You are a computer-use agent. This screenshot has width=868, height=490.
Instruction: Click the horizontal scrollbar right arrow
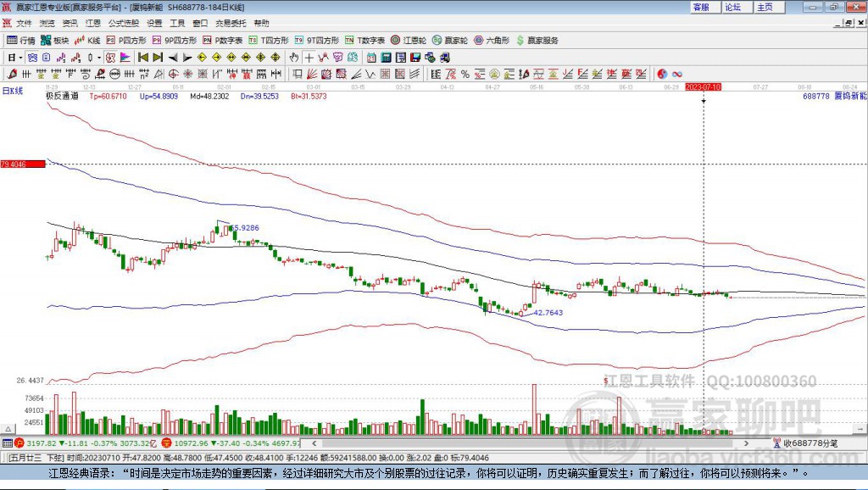746,443
